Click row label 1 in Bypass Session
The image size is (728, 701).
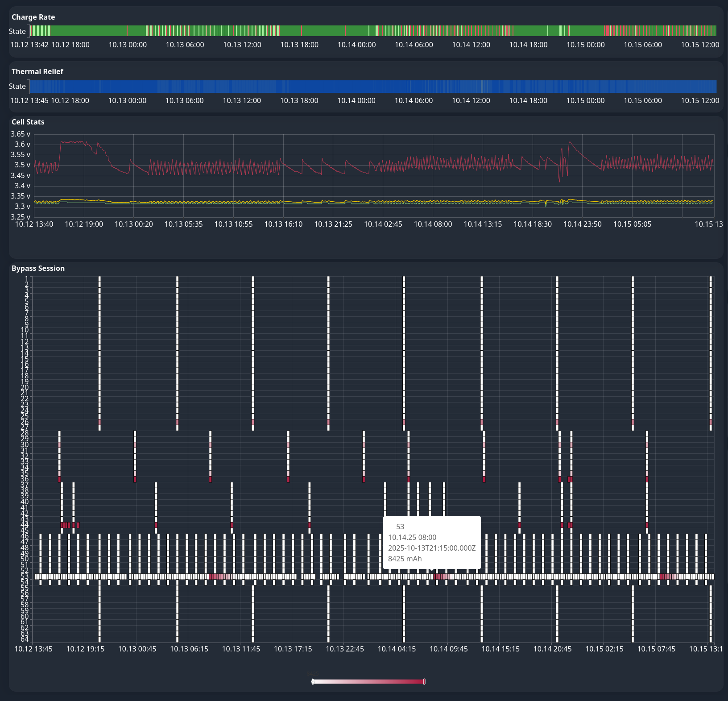point(26,278)
